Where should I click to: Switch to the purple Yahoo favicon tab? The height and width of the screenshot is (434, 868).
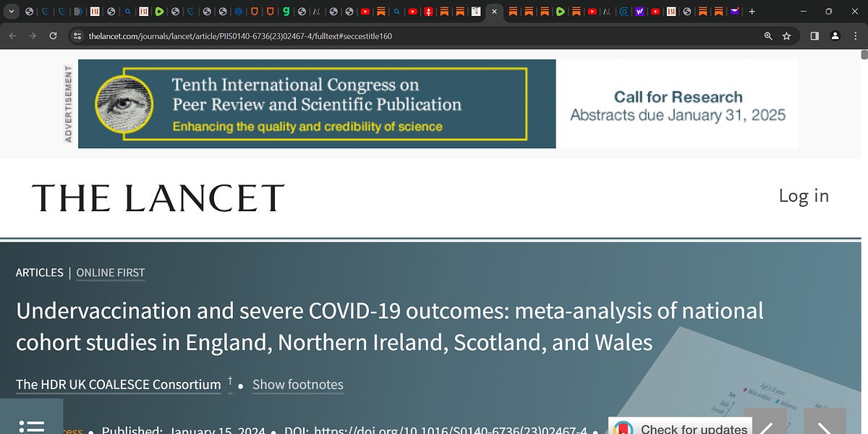[x=639, y=12]
